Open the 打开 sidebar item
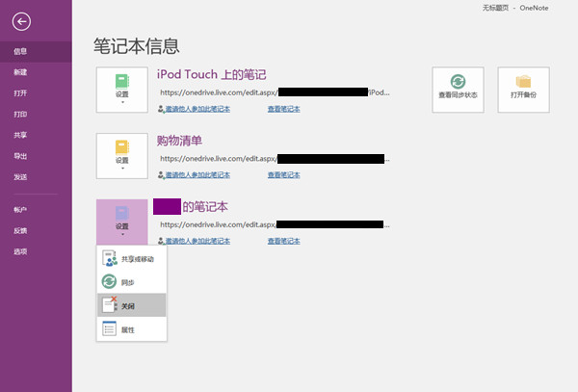Image resolution: width=578 pixels, height=392 pixels. point(36,93)
